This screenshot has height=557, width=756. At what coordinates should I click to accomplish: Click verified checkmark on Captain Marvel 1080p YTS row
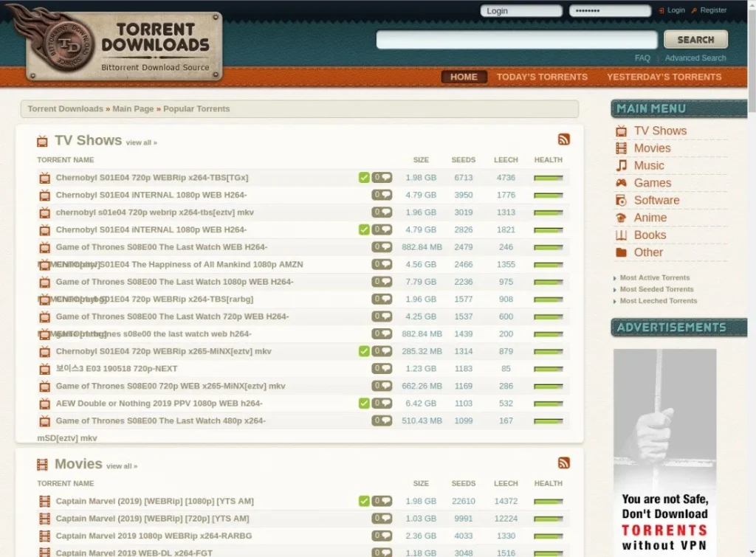coord(364,501)
